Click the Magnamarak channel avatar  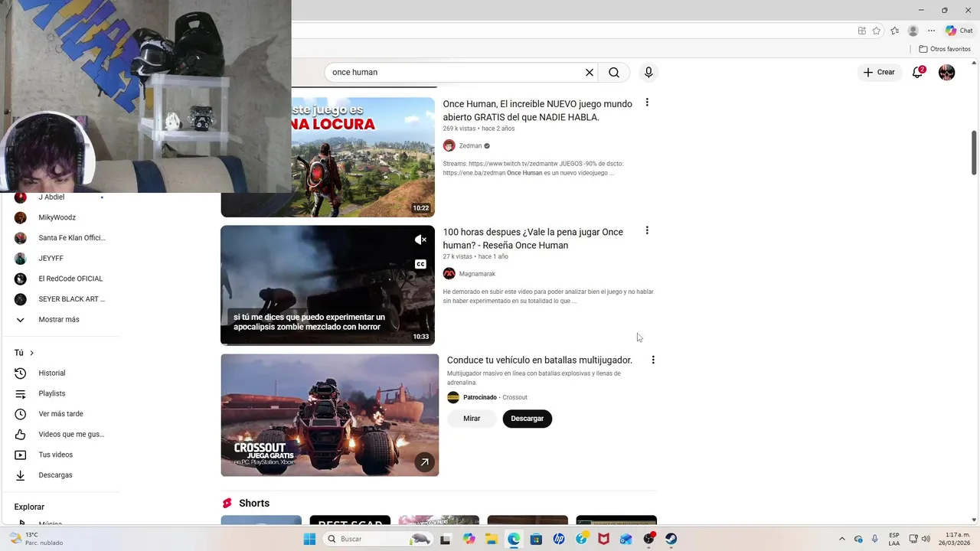point(449,274)
